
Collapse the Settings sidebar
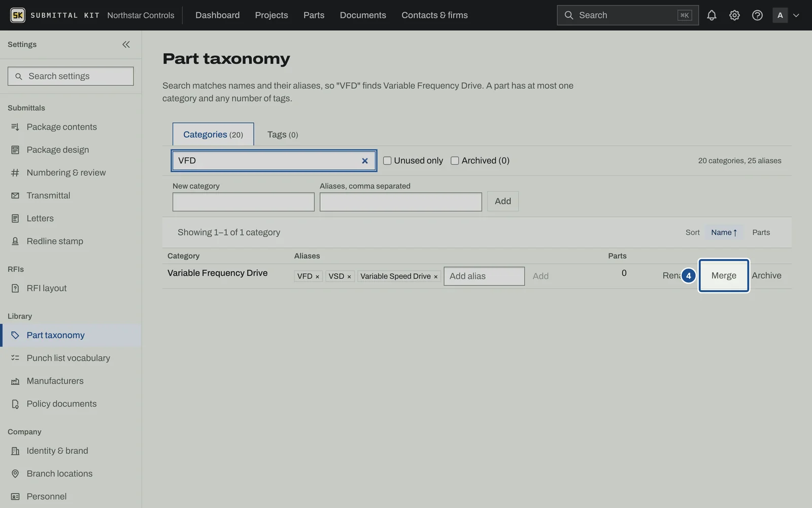126,44
